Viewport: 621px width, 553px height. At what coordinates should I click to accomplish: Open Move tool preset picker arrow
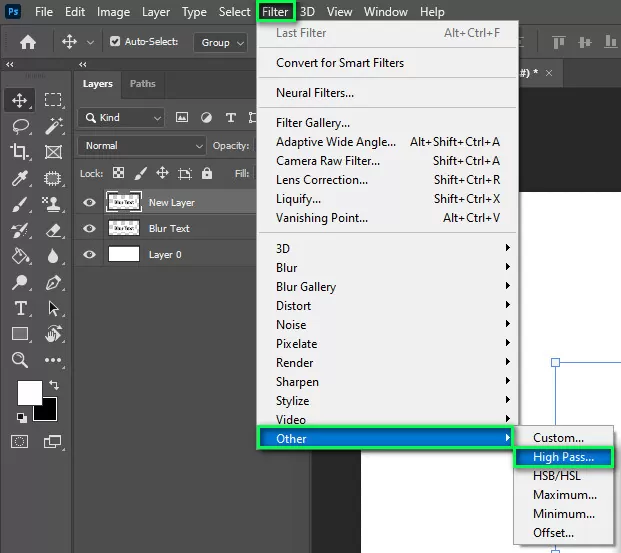point(90,42)
